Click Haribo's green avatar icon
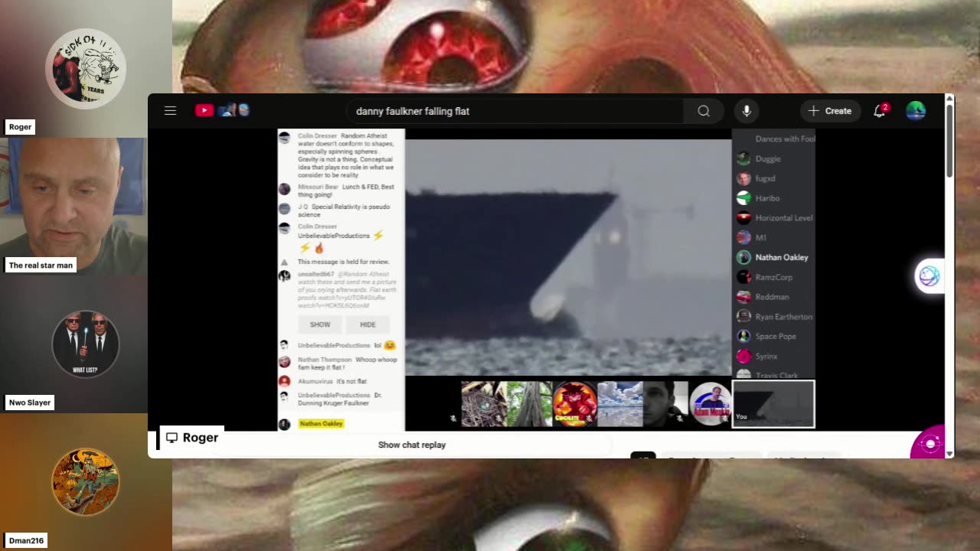980x551 pixels. point(743,198)
